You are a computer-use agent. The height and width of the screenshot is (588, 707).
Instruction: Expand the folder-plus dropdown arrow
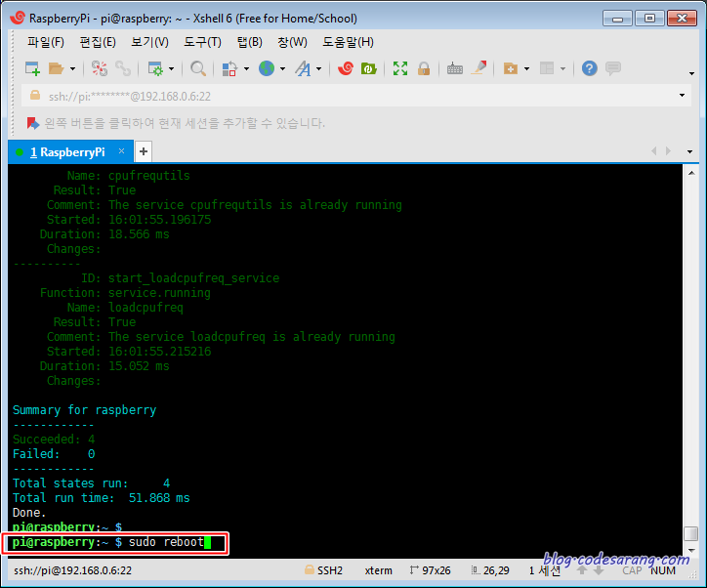pyautogui.click(x=526, y=69)
